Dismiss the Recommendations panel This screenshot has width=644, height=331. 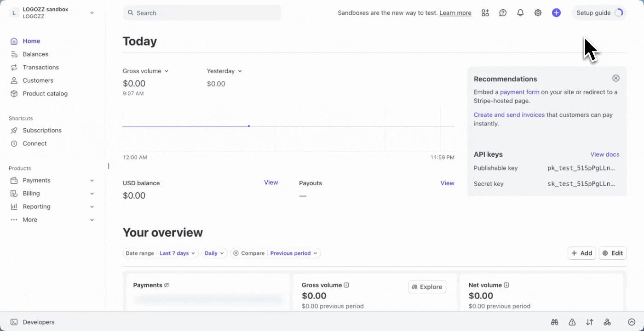pyautogui.click(x=616, y=78)
